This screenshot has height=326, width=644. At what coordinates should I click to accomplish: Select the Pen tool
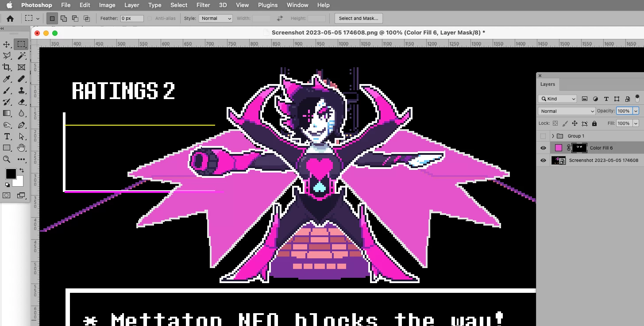coord(21,125)
